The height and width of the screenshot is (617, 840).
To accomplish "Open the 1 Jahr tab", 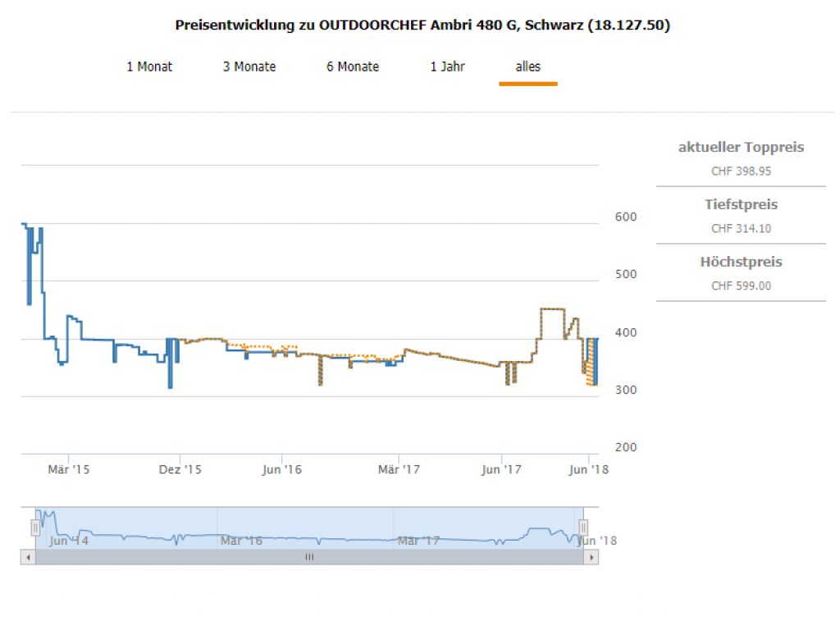I will click(x=448, y=67).
